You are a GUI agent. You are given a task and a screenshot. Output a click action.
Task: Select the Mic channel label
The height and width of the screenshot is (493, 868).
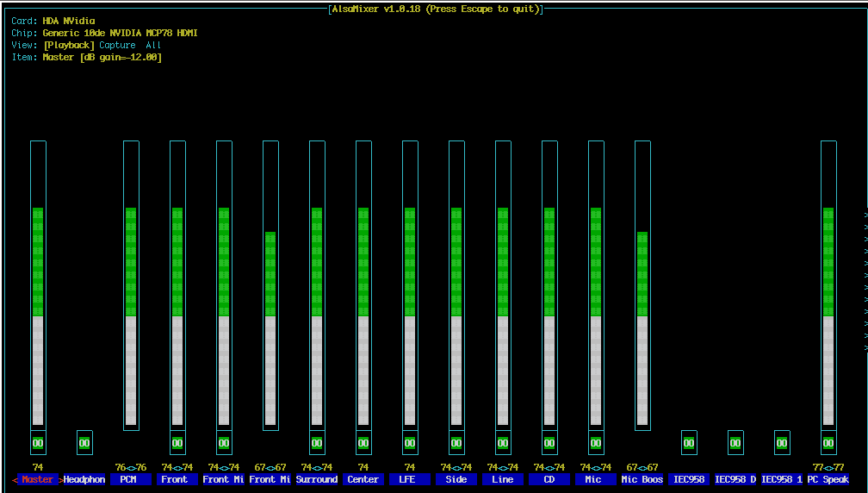(596, 479)
